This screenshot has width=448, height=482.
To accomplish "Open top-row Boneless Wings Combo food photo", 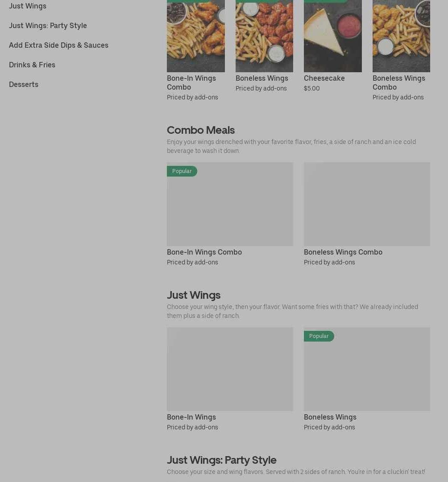I will 401,36.
